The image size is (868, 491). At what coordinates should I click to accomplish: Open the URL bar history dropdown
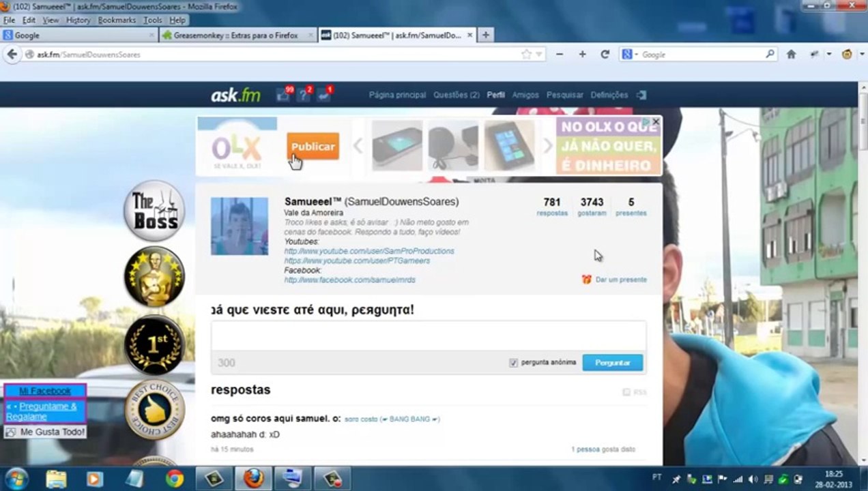tap(539, 55)
